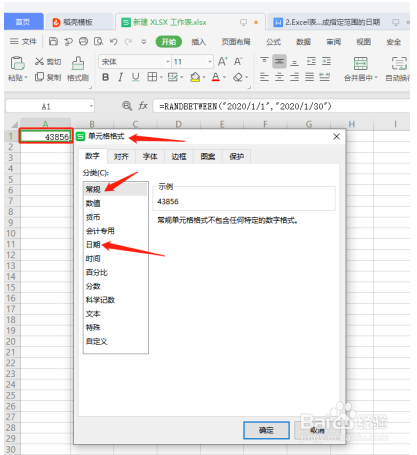Click the 确定 confirm button

click(266, 430)
